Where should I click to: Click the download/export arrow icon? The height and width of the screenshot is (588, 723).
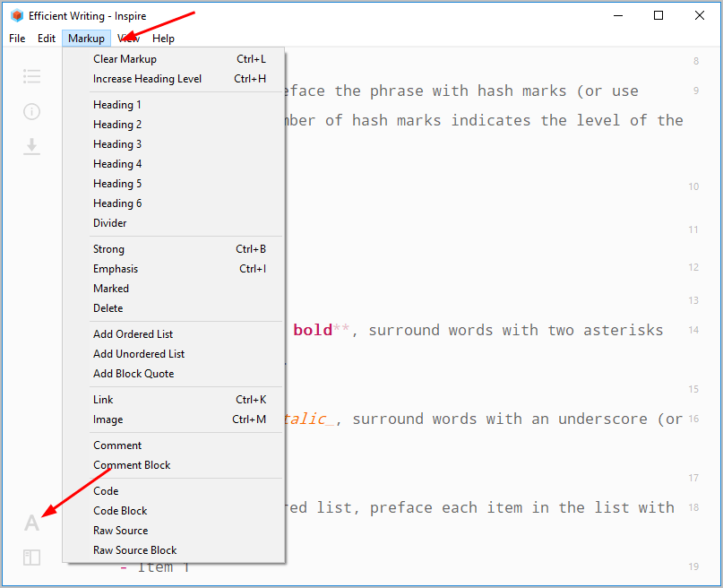click(32, 146)
